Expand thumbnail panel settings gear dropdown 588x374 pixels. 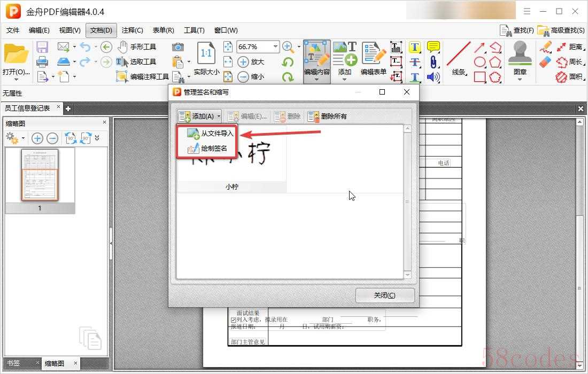point(15,139)
